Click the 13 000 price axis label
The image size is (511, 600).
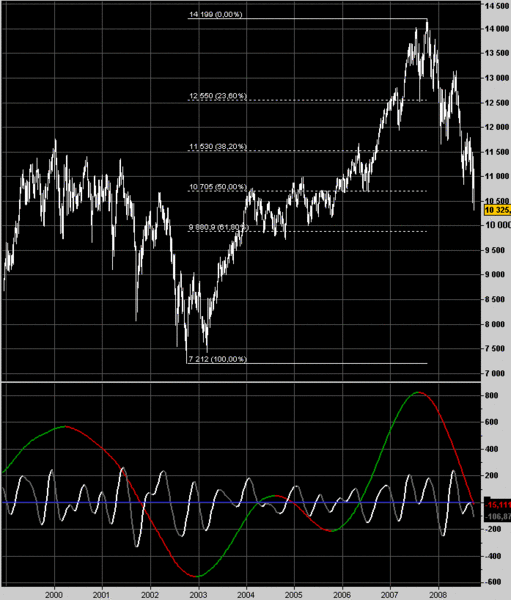(498, 78)
